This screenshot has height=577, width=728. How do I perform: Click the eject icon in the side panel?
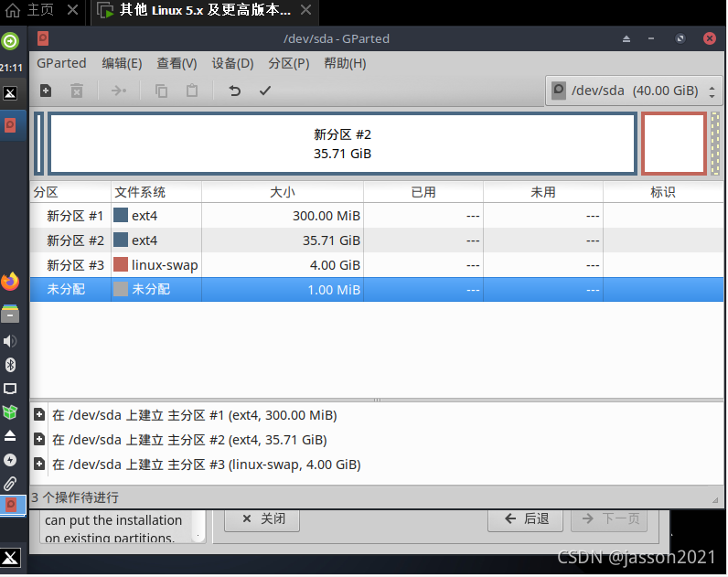click(10, 436)
